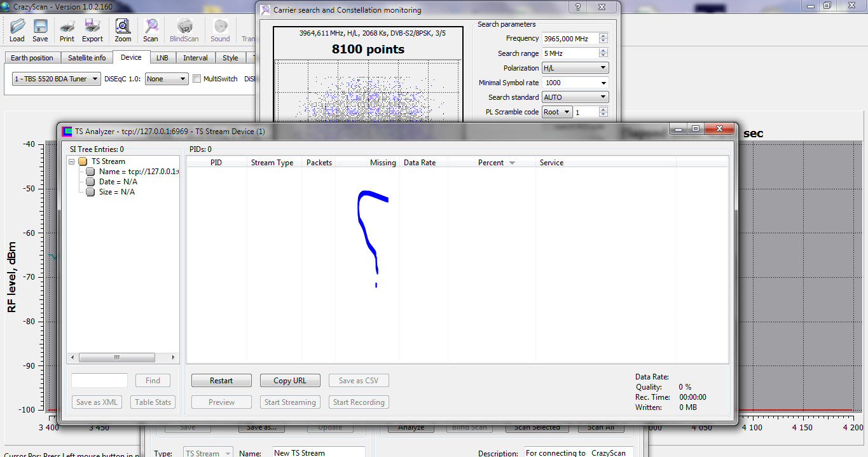Enable the MultiSwitch checkbox

point(197,79)
